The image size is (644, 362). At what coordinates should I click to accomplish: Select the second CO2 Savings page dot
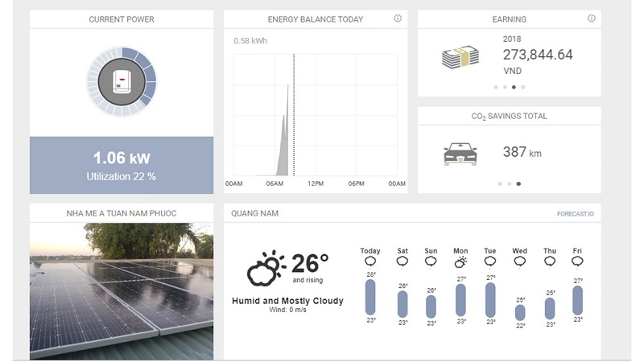(509, 183)
